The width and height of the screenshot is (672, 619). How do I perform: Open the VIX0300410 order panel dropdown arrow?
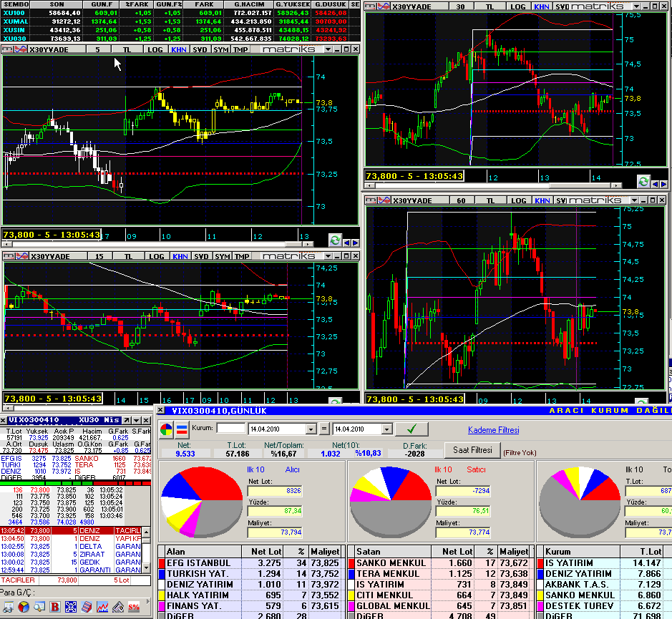click(136, 420)
